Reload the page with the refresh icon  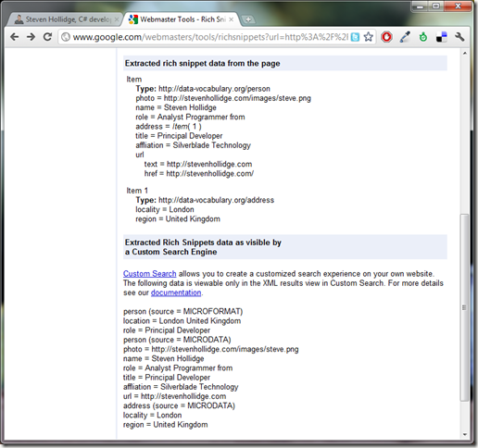[x=47, y=37]
